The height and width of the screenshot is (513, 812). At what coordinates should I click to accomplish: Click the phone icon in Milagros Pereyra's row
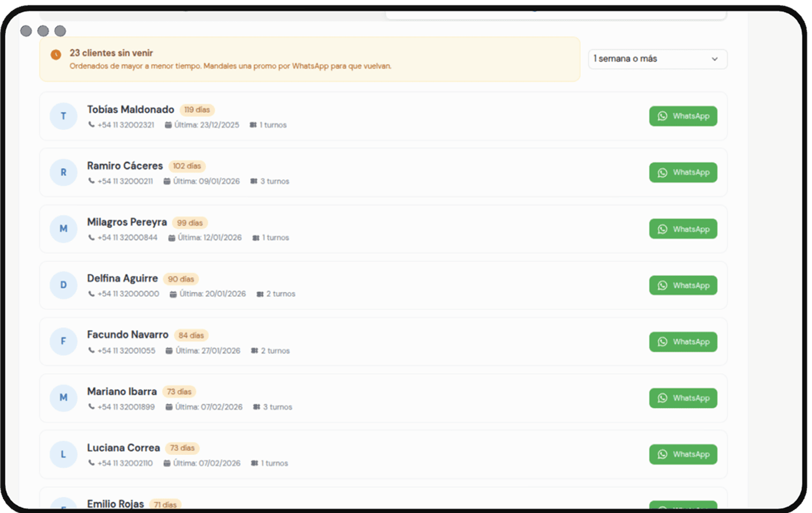[91, 237]
